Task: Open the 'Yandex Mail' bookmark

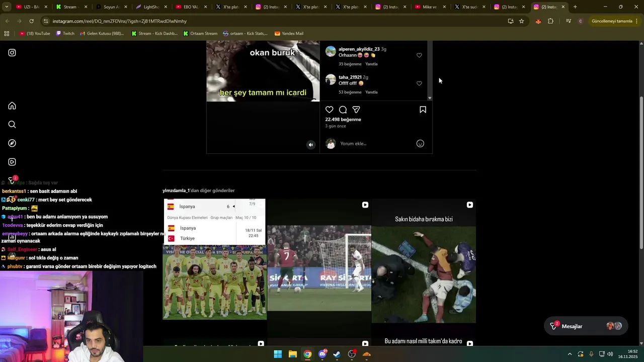Action: pos(289,34)
